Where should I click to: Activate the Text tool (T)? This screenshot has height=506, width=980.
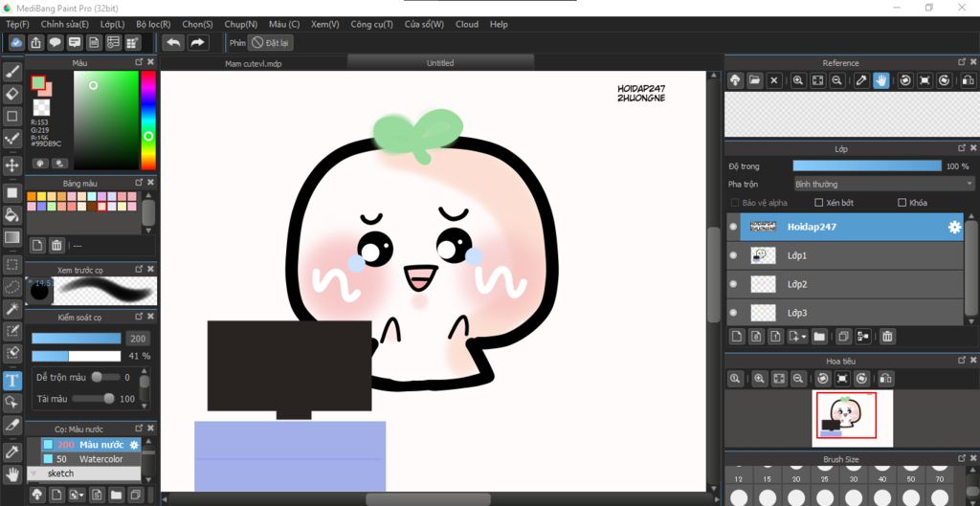[11, 380]
